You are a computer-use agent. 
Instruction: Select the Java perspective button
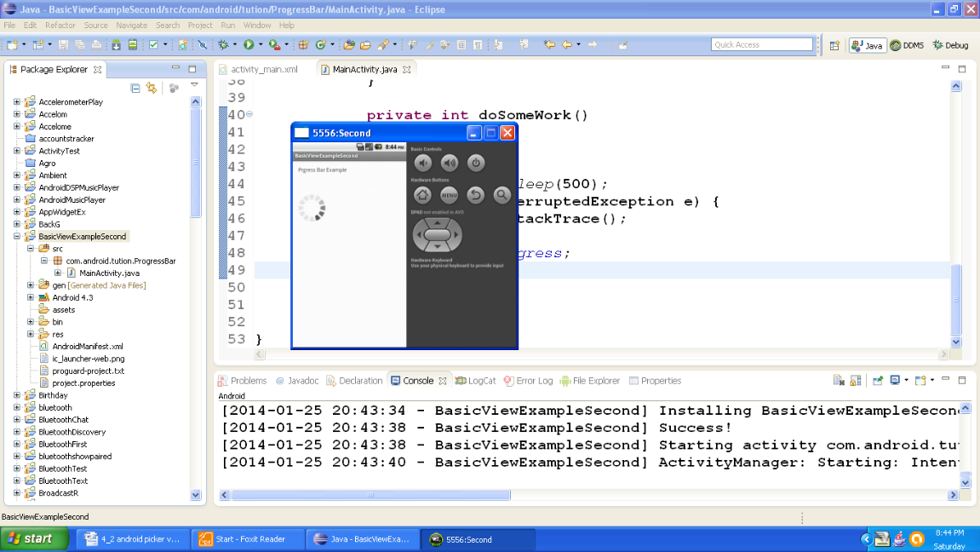(x=868, y=45)
